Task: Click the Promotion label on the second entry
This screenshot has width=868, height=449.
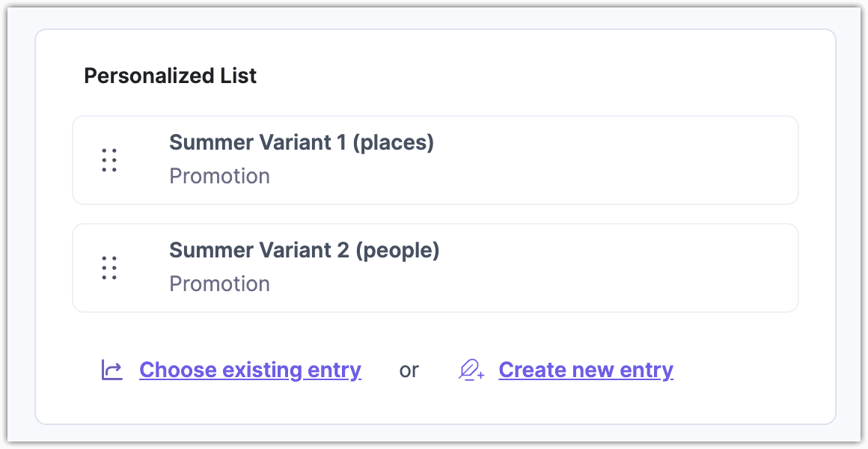Action: tap(220, 283)
